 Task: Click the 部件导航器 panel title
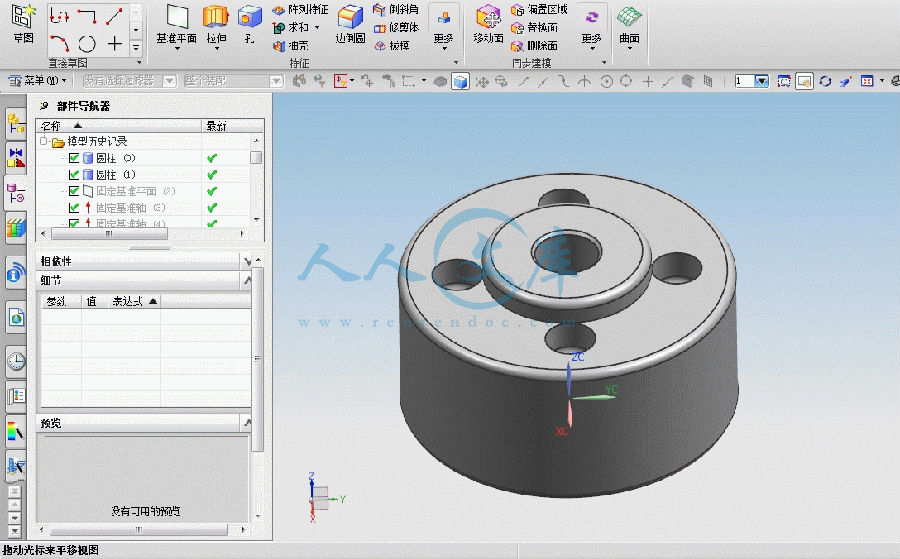coord(83,106)
